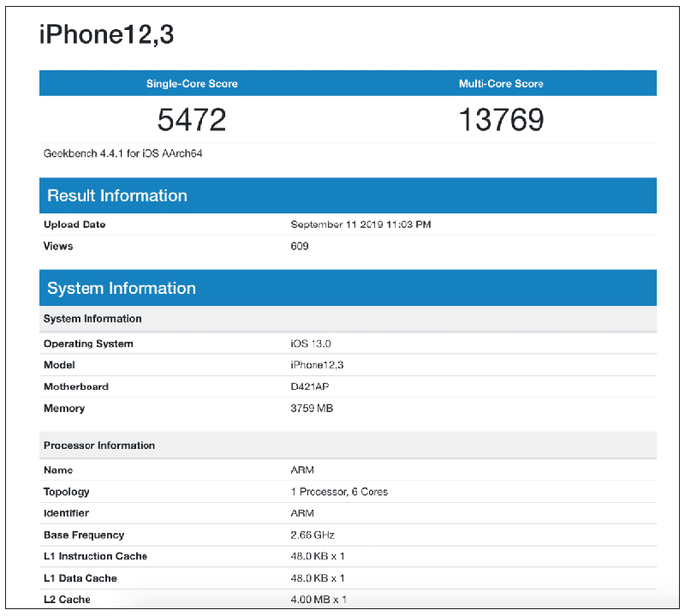Viewport: 685px width, 616px height.
Task: Click the L1 Instruction Cache row label
Action: tap(95, 556)
